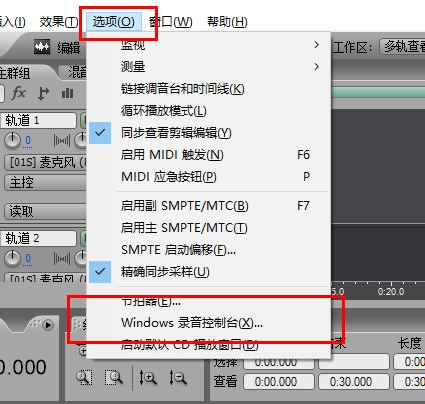Click Track 1 volume knob

point(12,140)
